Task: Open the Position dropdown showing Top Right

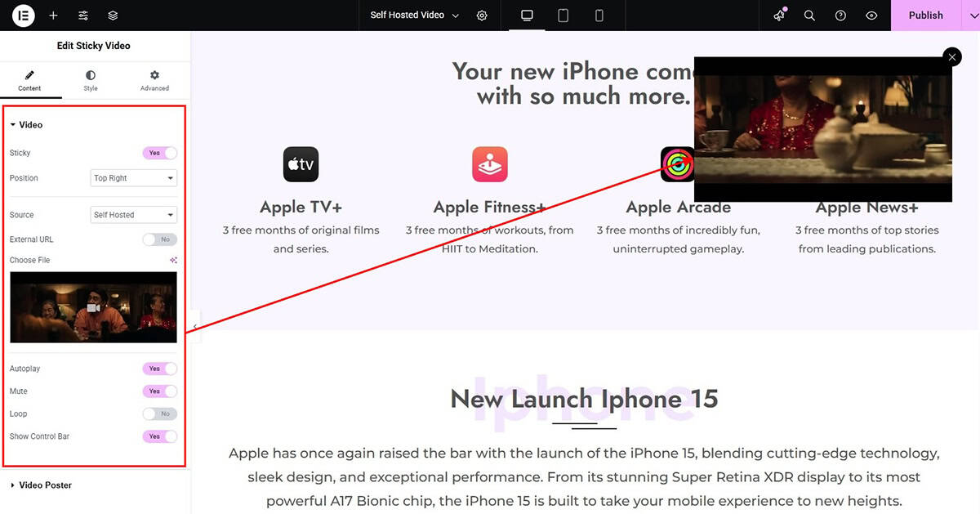Action: point(134,178)
